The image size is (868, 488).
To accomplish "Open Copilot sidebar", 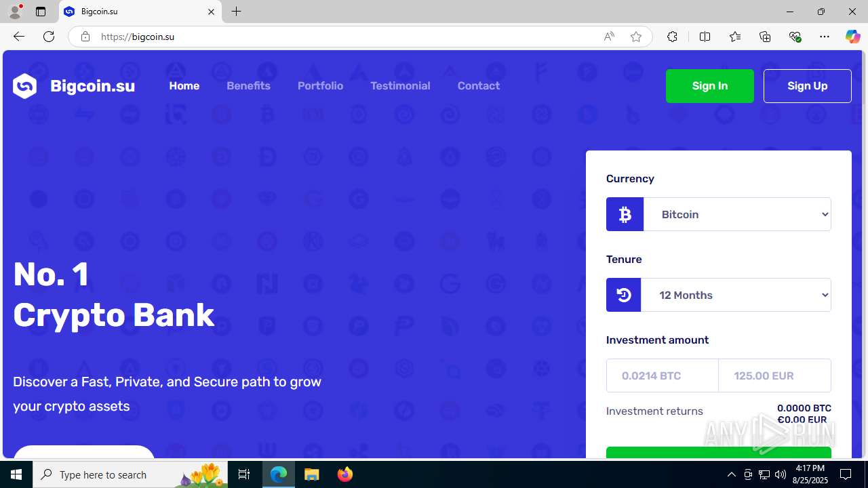I will 852,37.
